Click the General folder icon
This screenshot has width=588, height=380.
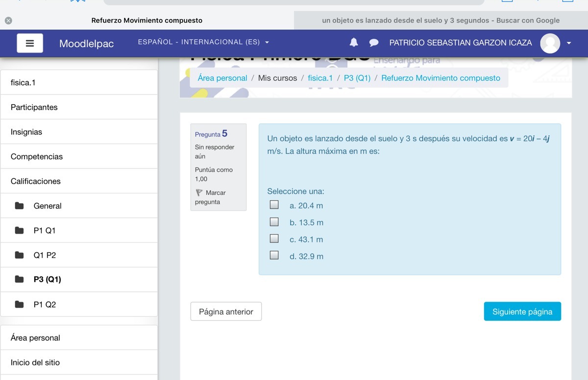coord(19,206)
